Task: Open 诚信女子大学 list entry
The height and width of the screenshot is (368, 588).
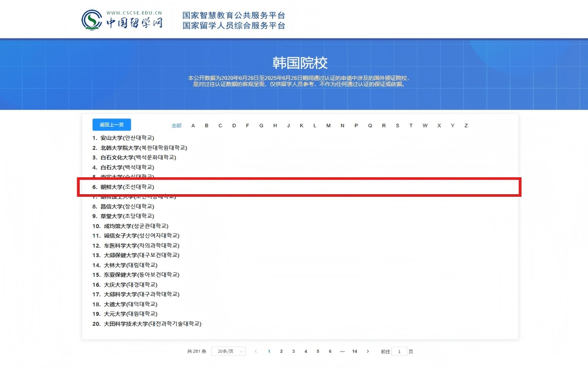Action: [141, 236]
